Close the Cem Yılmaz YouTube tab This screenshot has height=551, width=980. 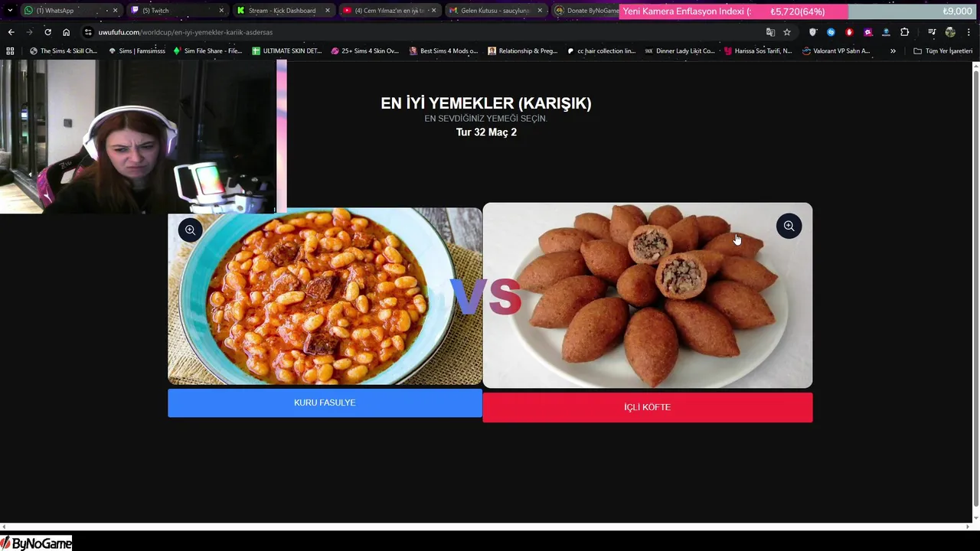pos(434,11)
